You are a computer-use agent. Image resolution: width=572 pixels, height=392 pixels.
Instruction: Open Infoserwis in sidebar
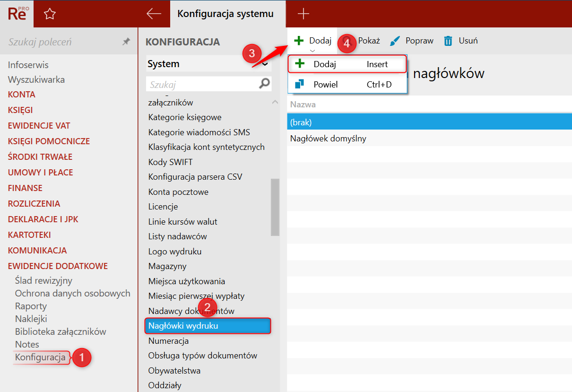click(28, 65)
